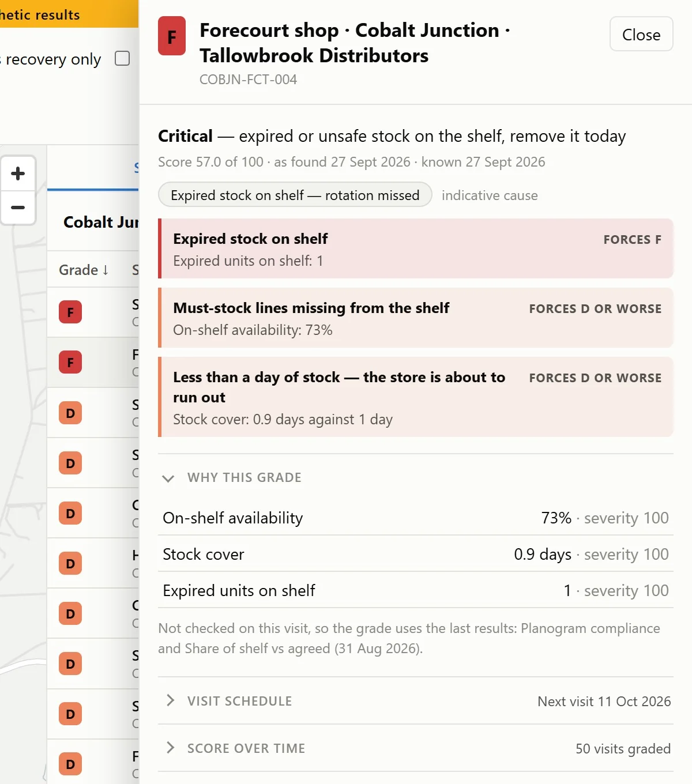Zoom in on the map
Screen dimensions: 692x784
[18, 174]
